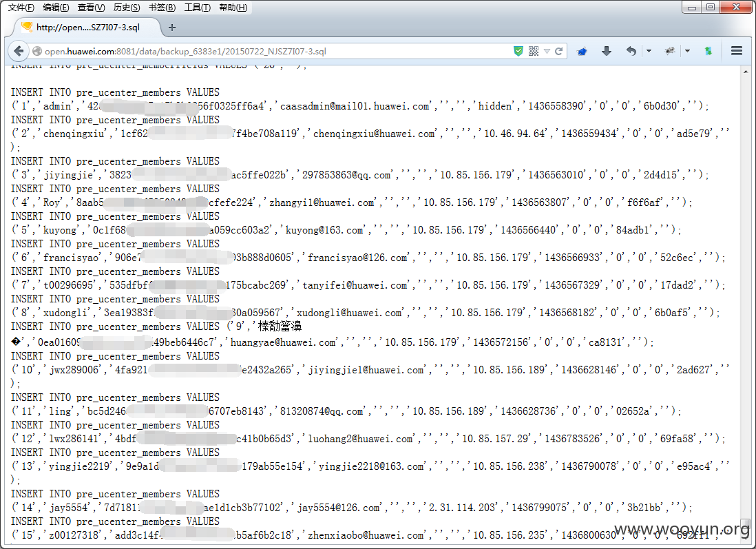The width and height of the screenshot is (756, 549).
Task: Click username 'z00127318' in row 15
Action: click(74, 535)
